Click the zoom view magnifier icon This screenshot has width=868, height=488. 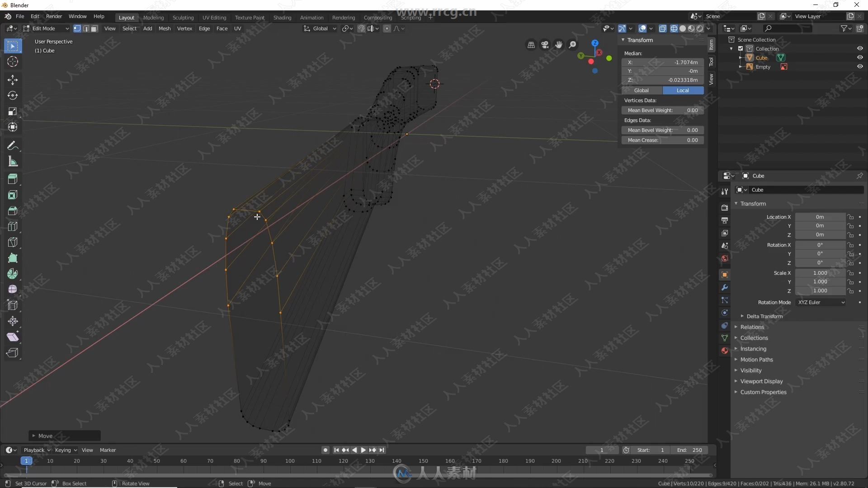[x=573, y=45]
